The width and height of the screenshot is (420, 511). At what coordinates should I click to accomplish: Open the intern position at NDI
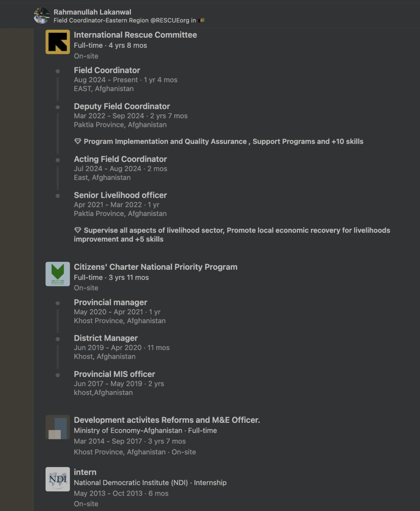tap(85, 472)
